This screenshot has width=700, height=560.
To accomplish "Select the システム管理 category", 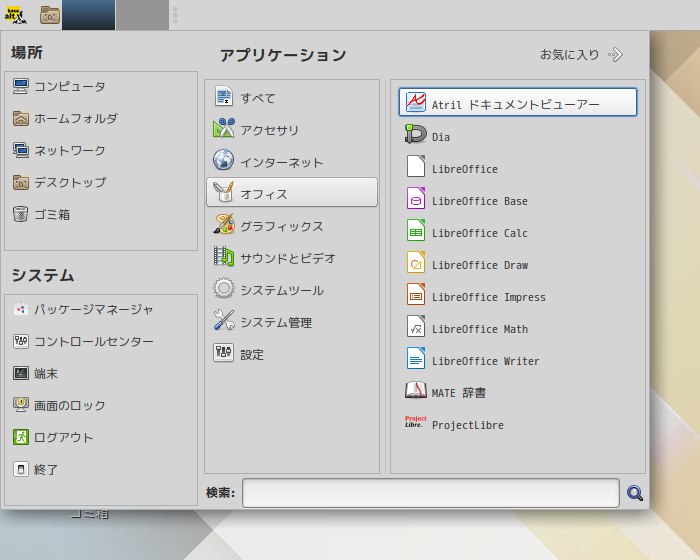I will click(x=292, y=321).
